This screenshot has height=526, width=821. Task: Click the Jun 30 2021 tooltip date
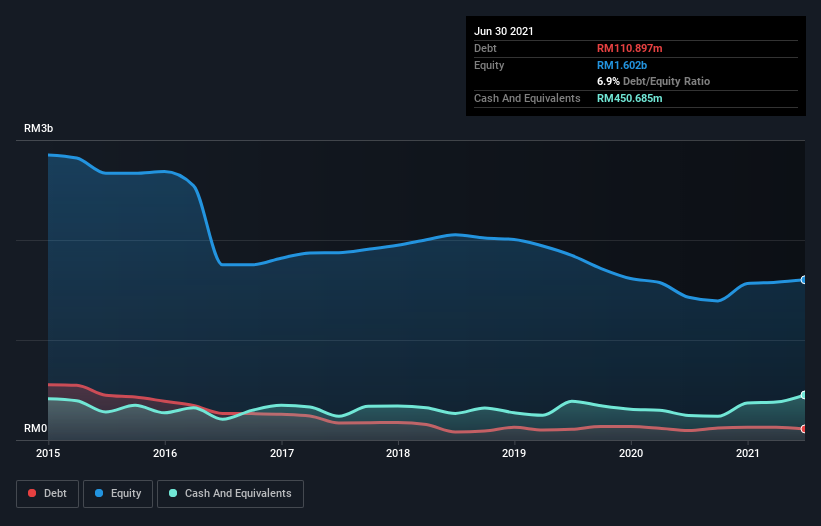(x=504, y=31)
